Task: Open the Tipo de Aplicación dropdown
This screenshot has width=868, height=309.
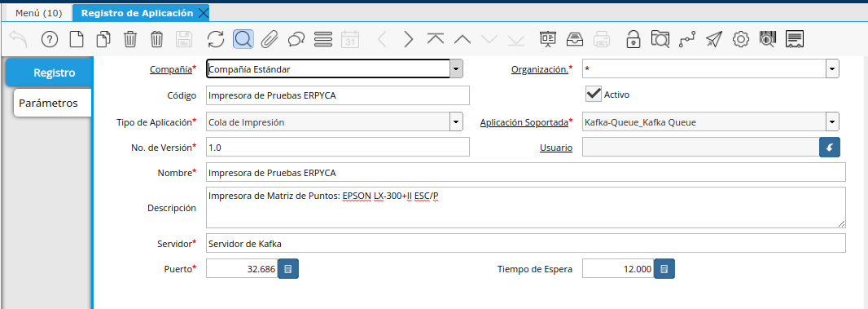Action: pyautogui.click(x=456, y=121)
